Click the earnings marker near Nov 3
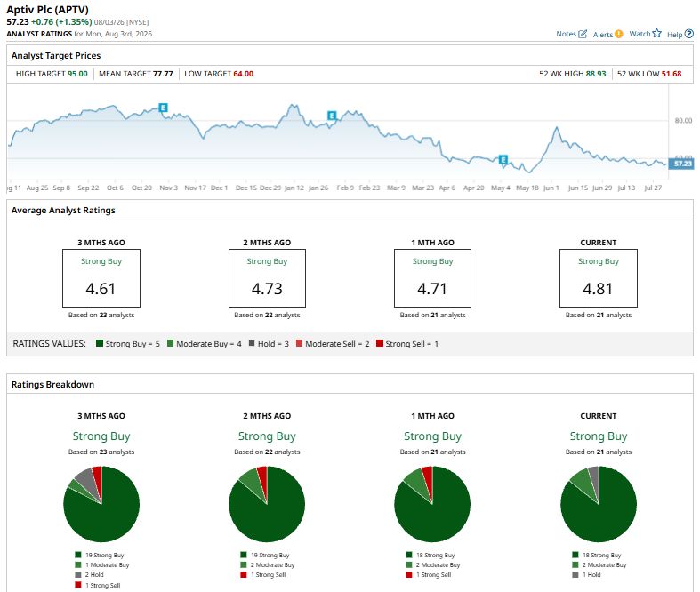The height and width of the screenshot is (592, 700). (164, 108)
